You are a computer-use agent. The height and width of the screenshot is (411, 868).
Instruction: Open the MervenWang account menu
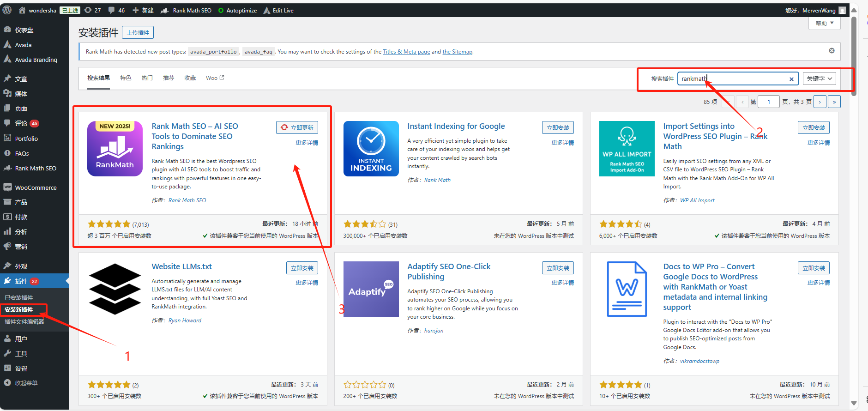click(815, 10)
